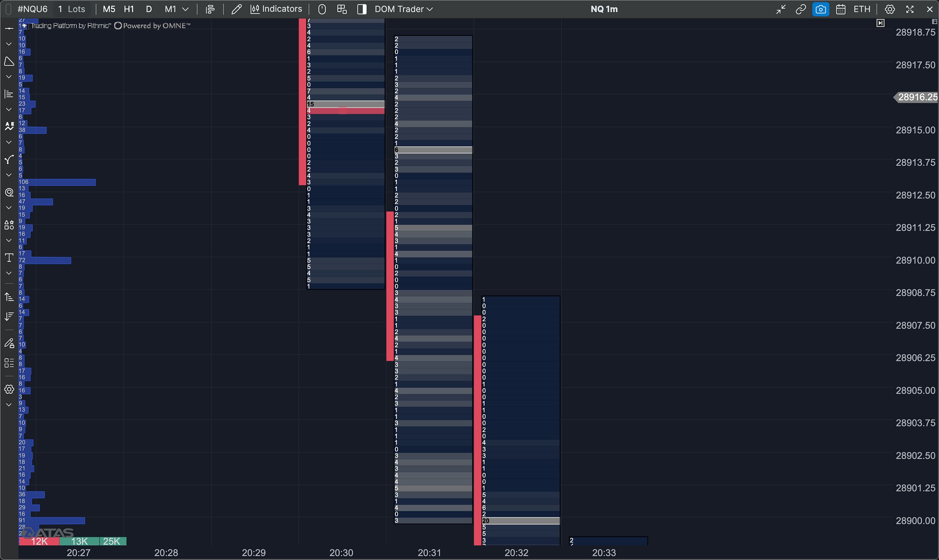Click the descending sort objects icon

pyautogui.click(x=9, y=316)
